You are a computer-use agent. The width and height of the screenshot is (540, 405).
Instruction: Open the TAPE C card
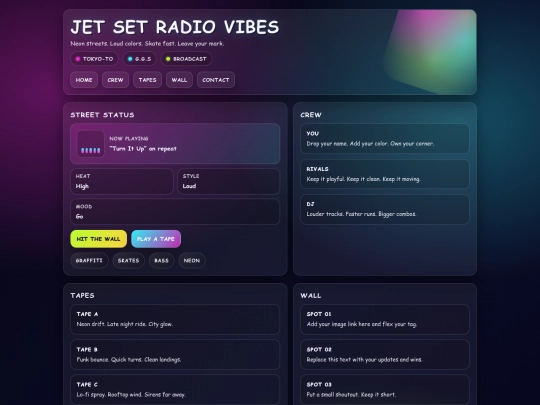(175, 390)
